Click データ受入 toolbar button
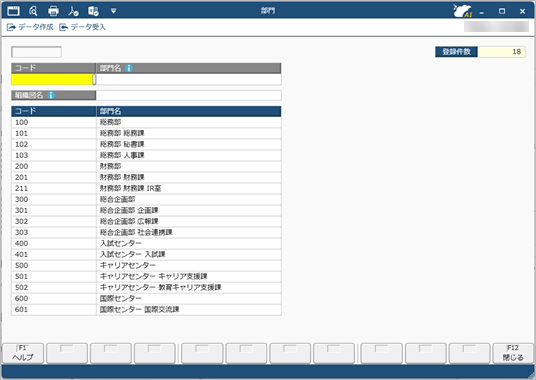Viewport: 536px width, 380px height. tap(82, 27)
